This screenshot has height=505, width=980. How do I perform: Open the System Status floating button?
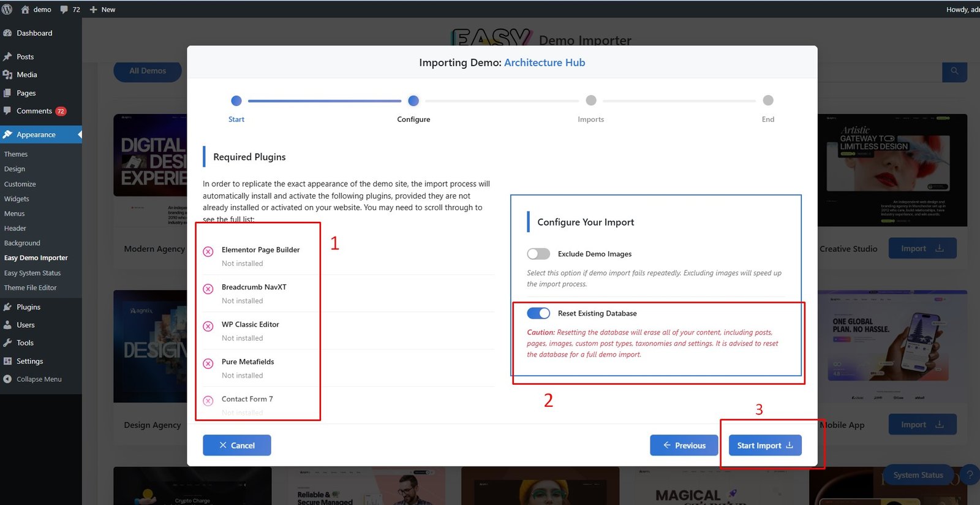click(918, 475)
